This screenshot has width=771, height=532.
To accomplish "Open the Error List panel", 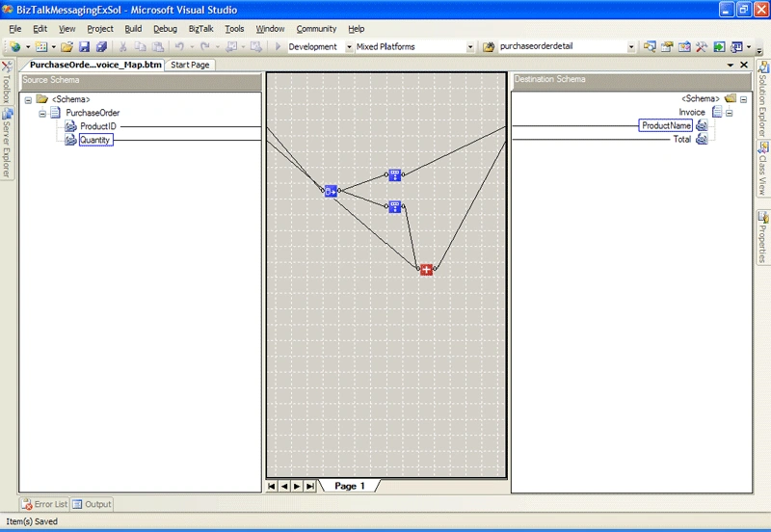I will [44, 504].
